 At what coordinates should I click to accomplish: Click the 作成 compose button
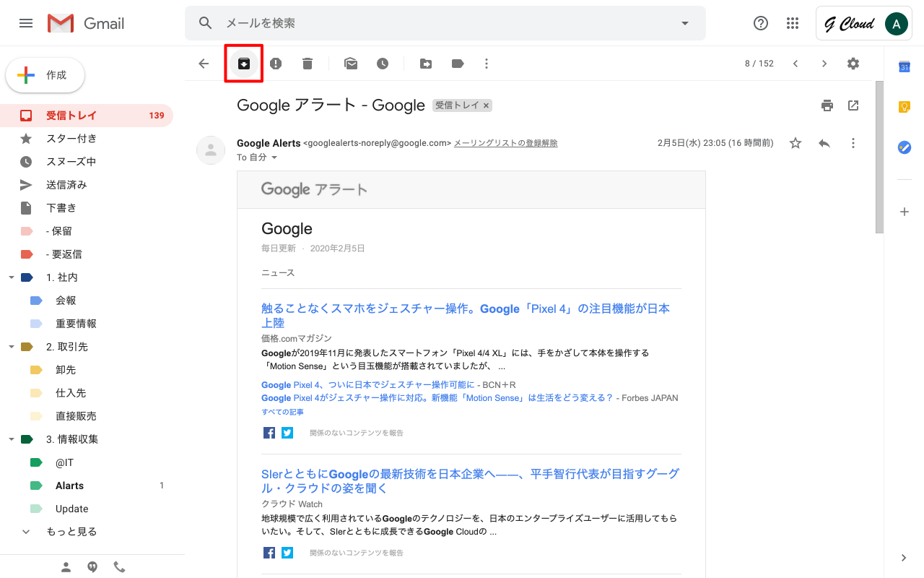click(45, 75)
